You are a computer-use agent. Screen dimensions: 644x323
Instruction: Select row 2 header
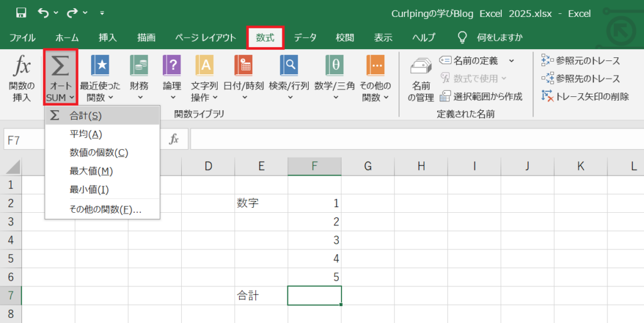[x=11, y=203]
